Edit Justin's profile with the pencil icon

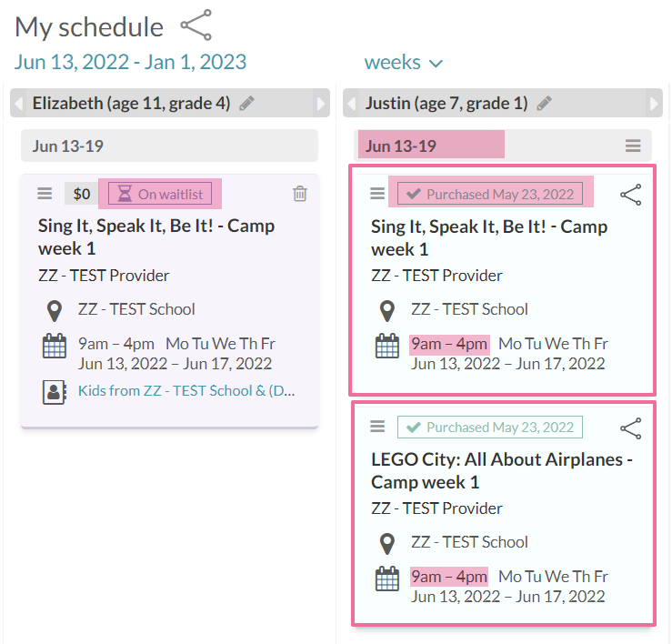click(x=544, y=104)
